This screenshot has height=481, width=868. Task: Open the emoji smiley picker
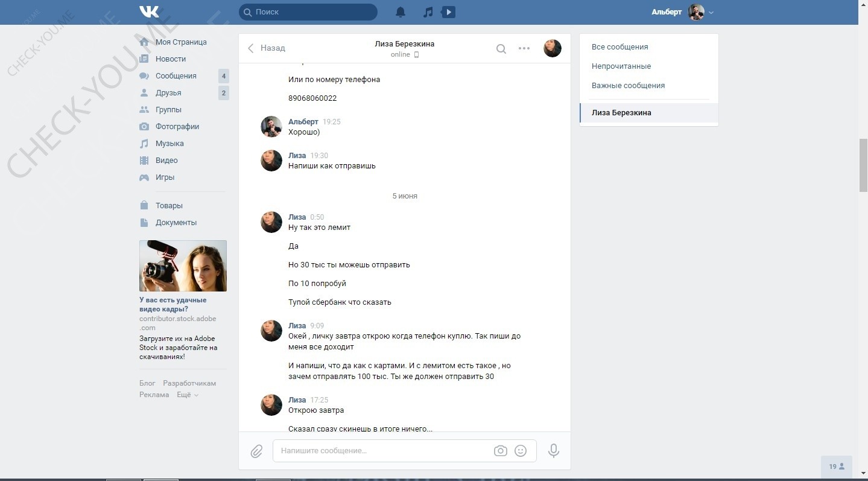point(521,451)
